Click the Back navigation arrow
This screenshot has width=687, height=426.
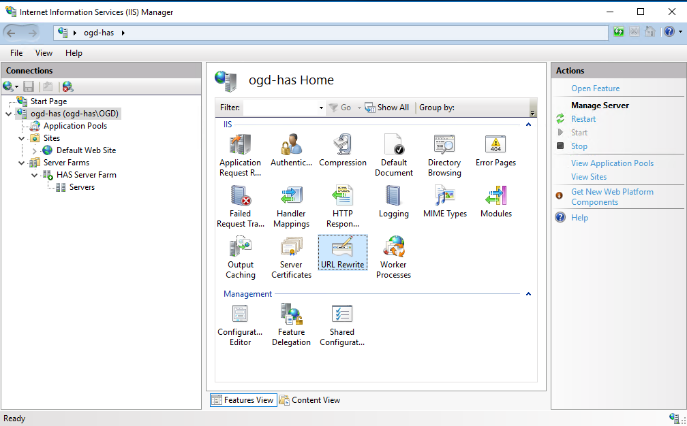(11, 33)
